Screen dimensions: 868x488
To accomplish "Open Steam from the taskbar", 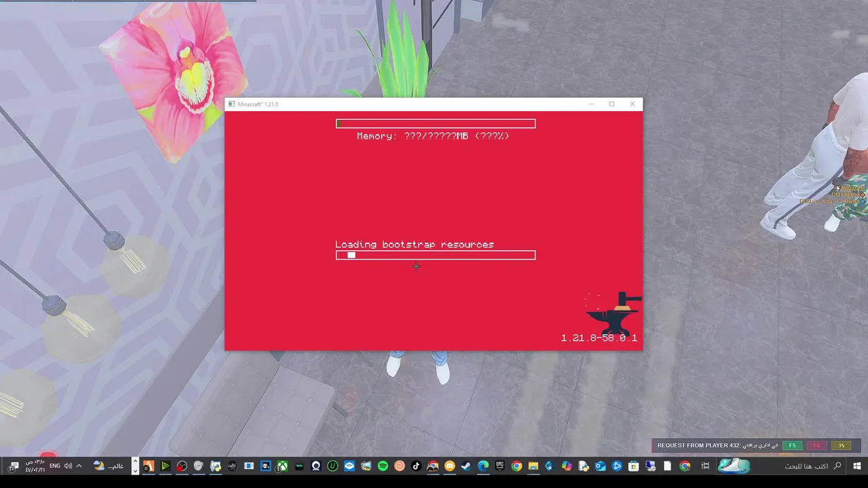I will point(466,466).
